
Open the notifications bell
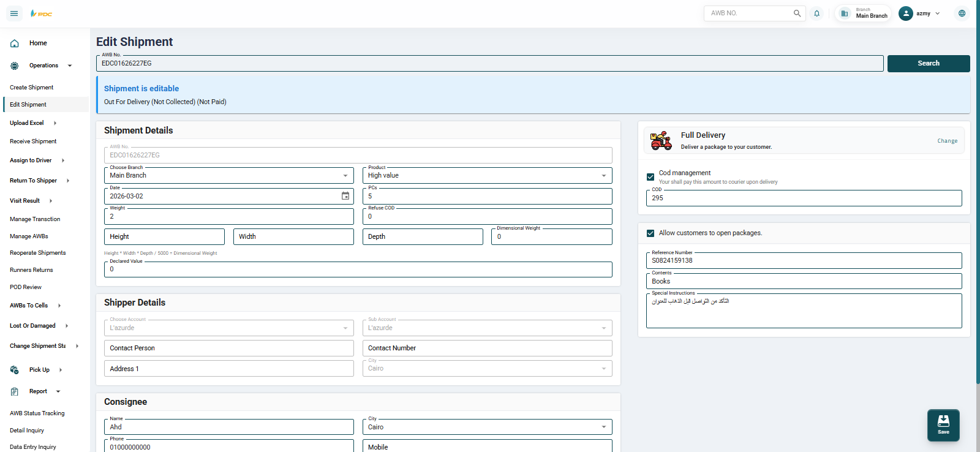(x=816, y=13)
